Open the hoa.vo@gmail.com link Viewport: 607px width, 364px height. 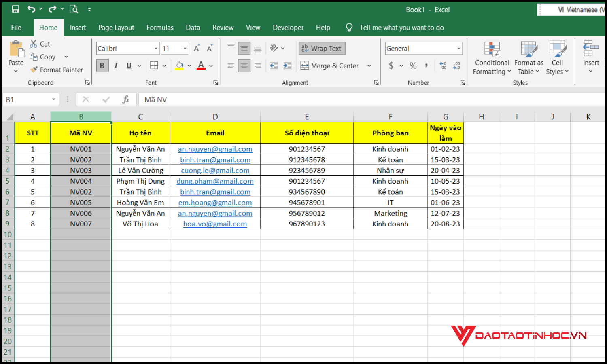(215, 224)
